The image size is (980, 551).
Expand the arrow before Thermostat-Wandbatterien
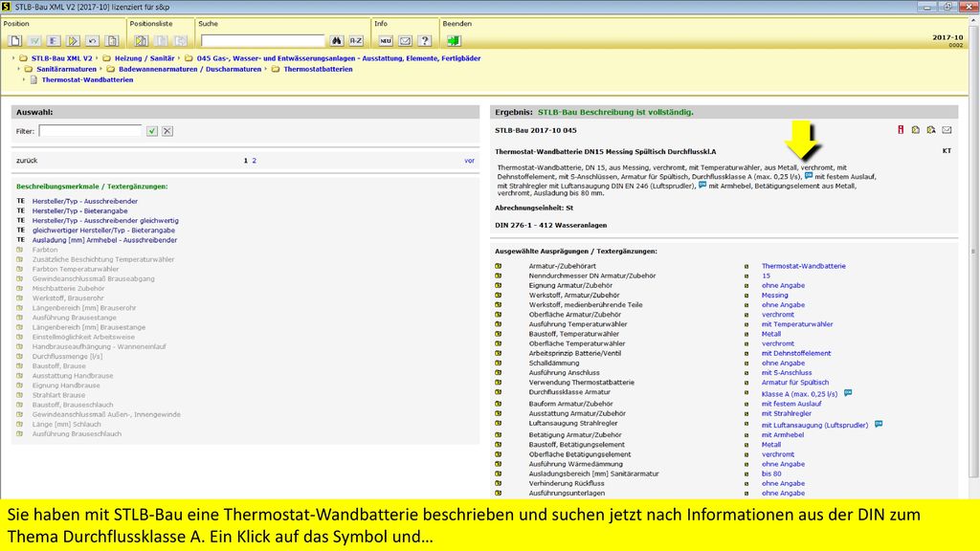point(24,79)
